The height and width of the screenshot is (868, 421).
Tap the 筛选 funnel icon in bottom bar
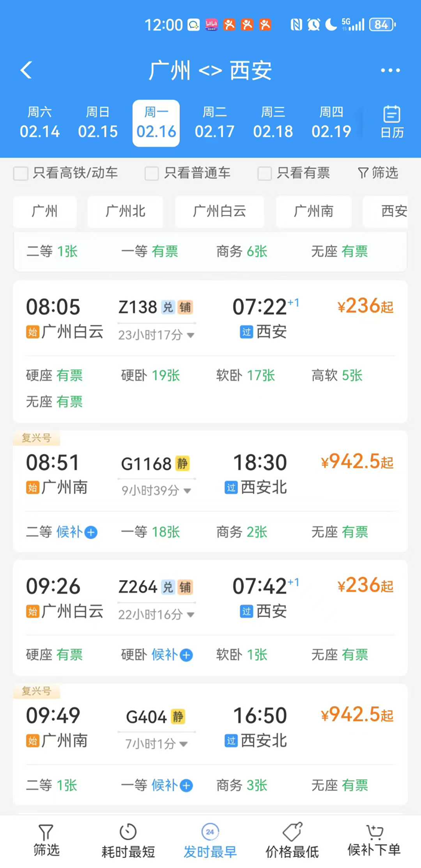coord(46,841)
